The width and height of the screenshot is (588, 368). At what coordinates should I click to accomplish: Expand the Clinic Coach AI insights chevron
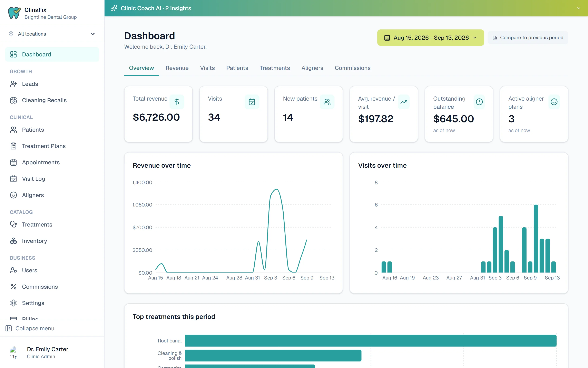coord(579,8)
